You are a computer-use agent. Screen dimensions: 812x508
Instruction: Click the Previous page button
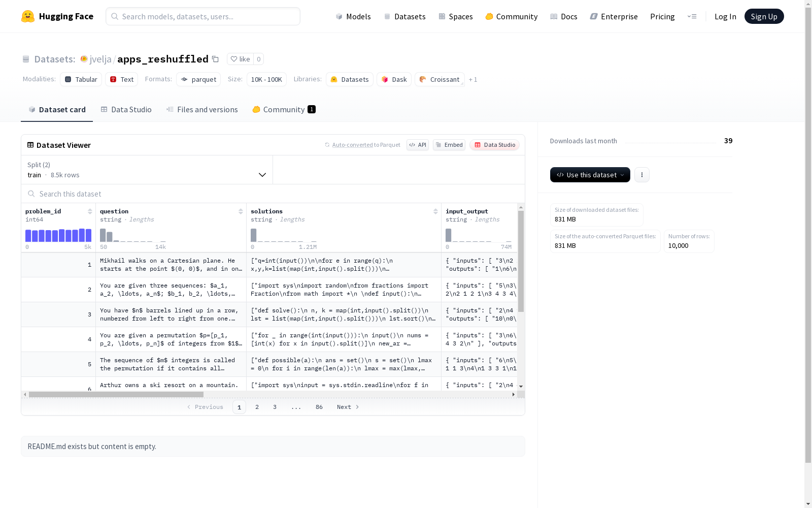(206, 407)
